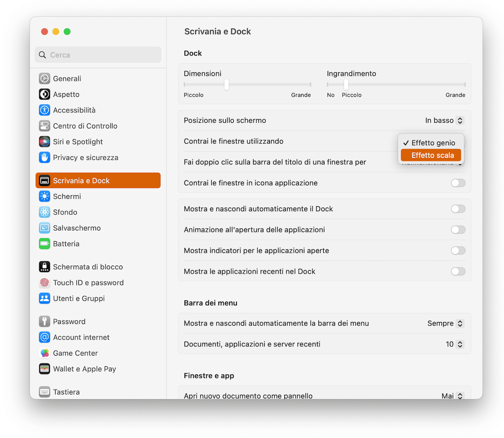This screenshot has width=504, height=438.
Task: Enable Mostra e nascondi automaticamente il Dock
Action: pyautogui.click(x=458, y=209)
